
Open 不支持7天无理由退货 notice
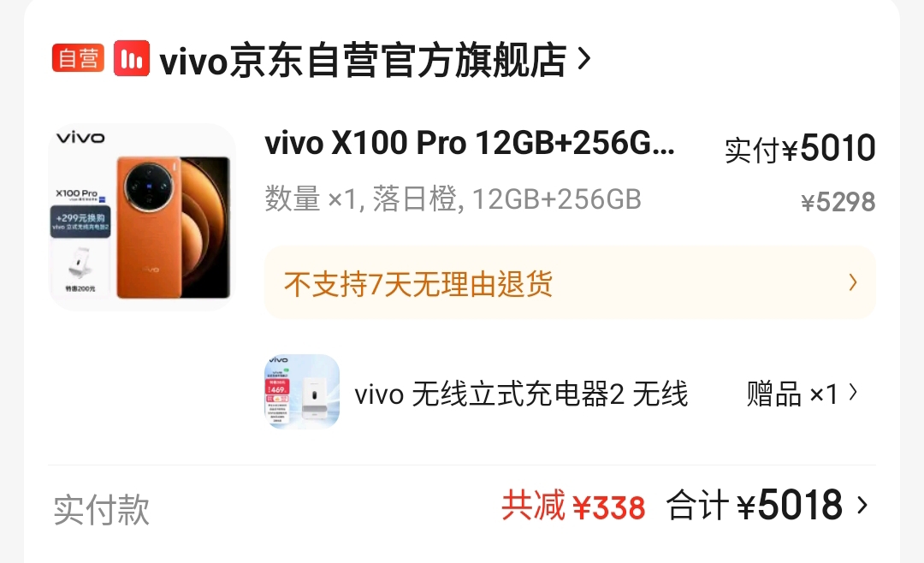[x=570, y=283]
